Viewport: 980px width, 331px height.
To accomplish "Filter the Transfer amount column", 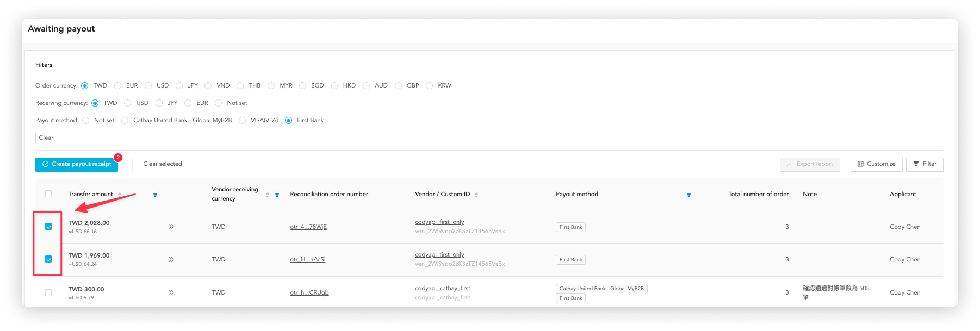I will pyautogui.click(x=155, y=195).
